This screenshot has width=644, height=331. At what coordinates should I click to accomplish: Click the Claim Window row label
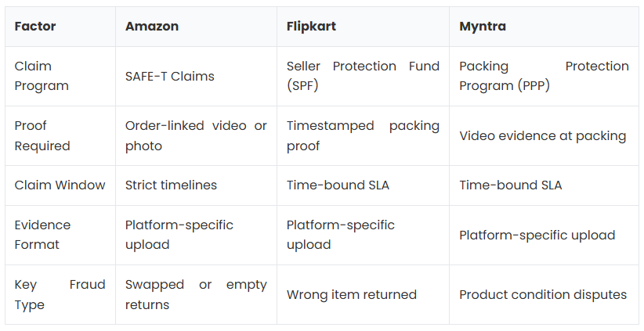click(x=60, y=185)
